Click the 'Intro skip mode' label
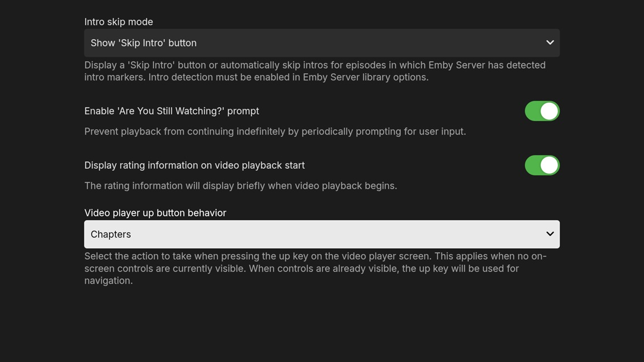This screenshot has height=362, width=644. (119, 22)
